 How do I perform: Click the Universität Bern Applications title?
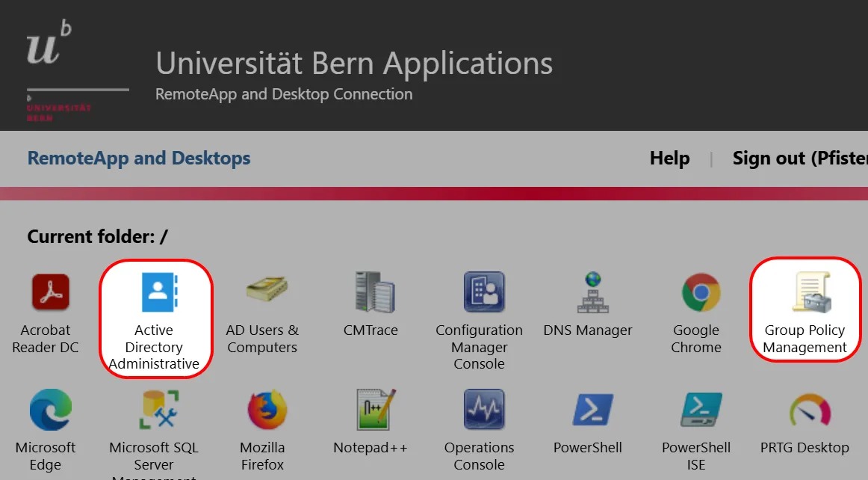(354, 64)
